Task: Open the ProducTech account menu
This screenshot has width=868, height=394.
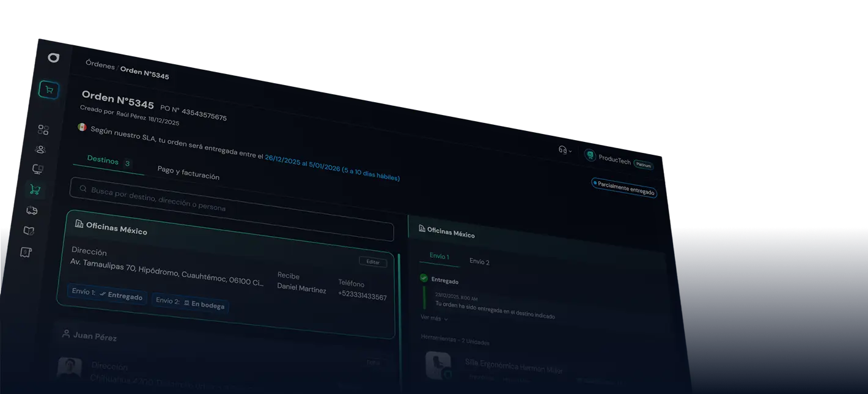Action: [619, 158]
